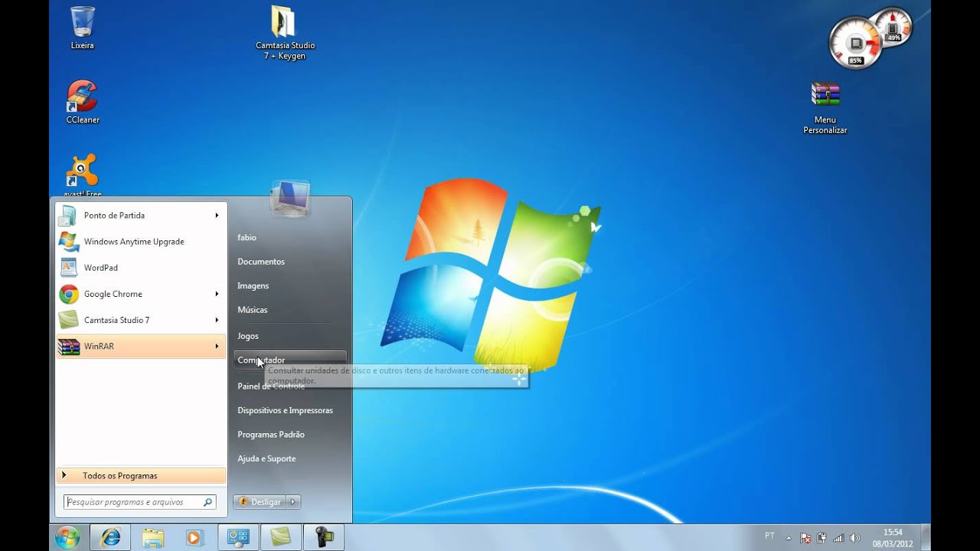Expand Ponto de Partida jump list arrow
Screen dimensions: 980x551
[x=217, y=216]
